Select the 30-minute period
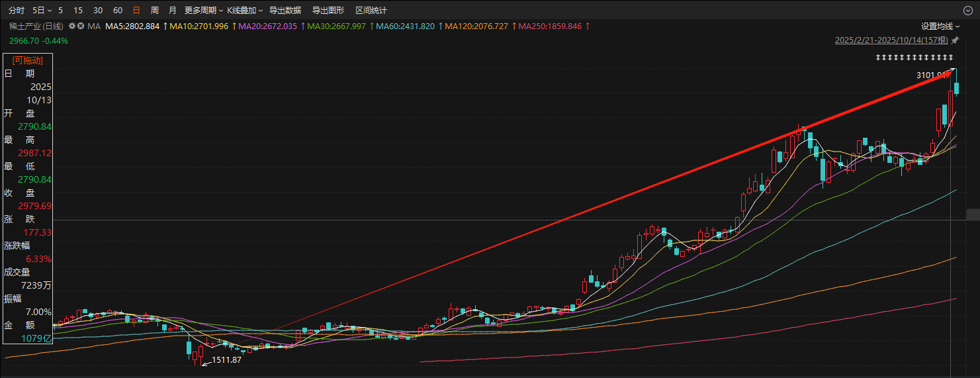This screenshot has height=378, width=980. (x=98, y=11)
